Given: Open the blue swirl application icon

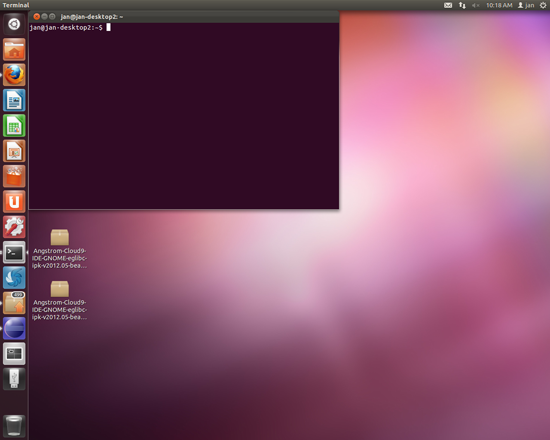Looking at the screenshot, I should pyautogui.click(x=14, y=278).
